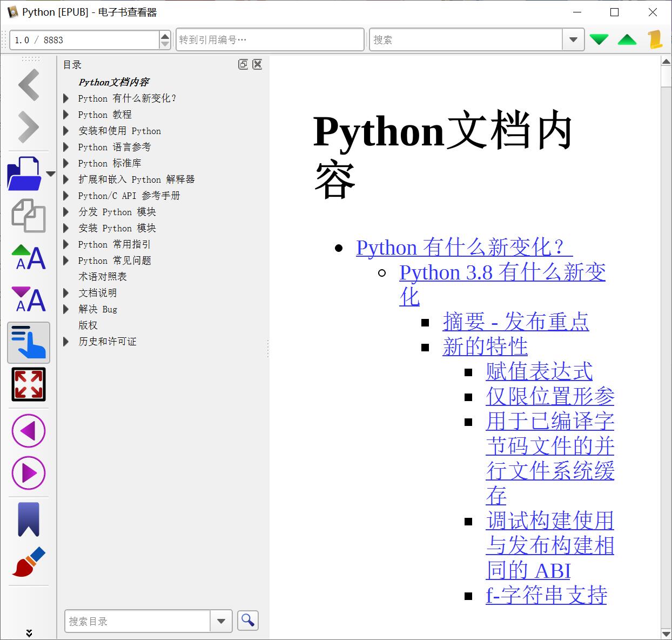
Task: Add a bookmark with the blue ribbon icon
Action: 28,519
